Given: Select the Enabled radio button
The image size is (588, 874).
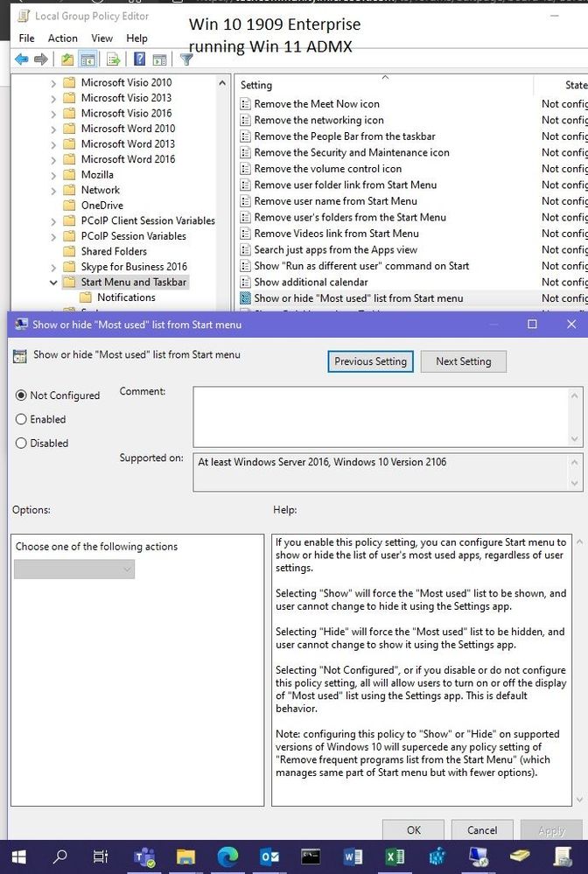Looking at the screenshot, I should pos(21,419).
